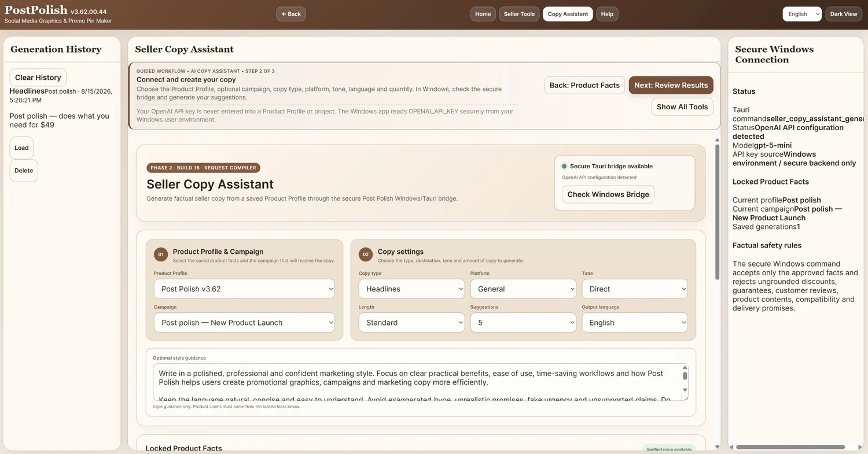Load the saved Headlines generation
This screenshot has width=868, height=454.
click(21, 147)
